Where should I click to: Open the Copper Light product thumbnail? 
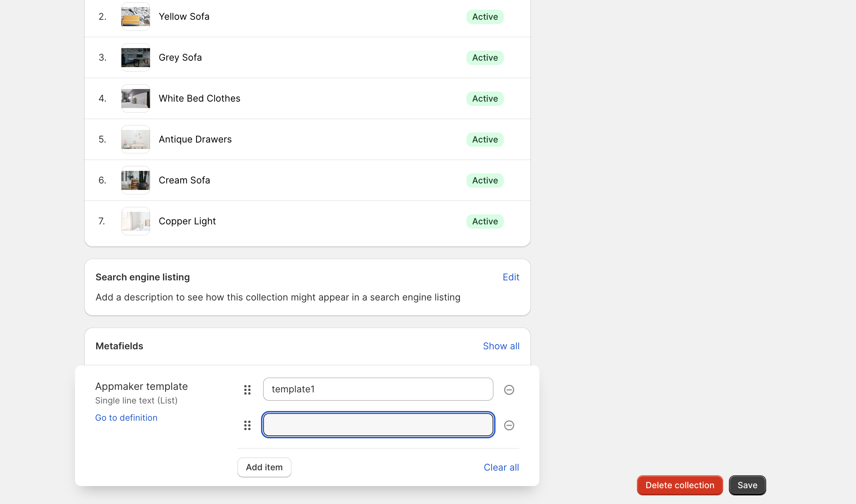point(135,221)
